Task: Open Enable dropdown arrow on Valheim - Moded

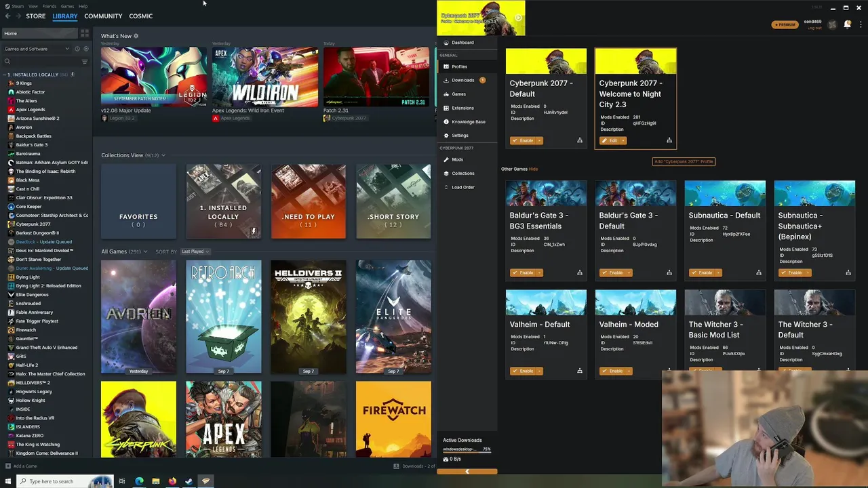Action: coord(629,371)
